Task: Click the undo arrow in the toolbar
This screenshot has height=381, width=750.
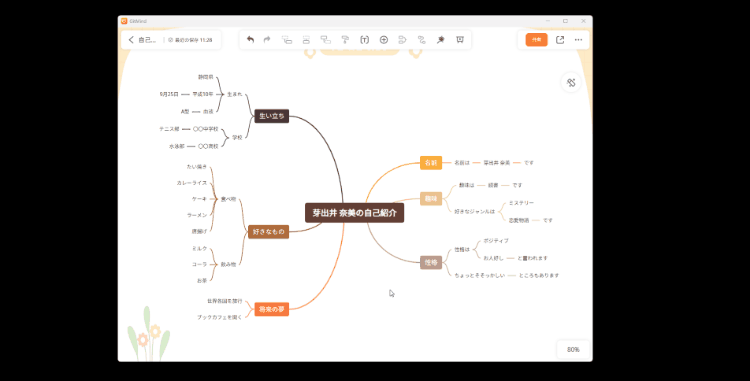Action: 250,40
